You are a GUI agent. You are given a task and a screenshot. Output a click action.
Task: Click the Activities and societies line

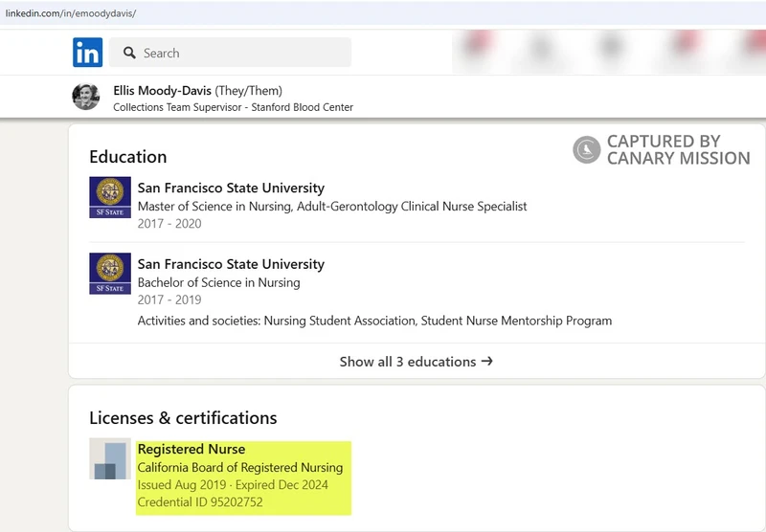(374, 321)
